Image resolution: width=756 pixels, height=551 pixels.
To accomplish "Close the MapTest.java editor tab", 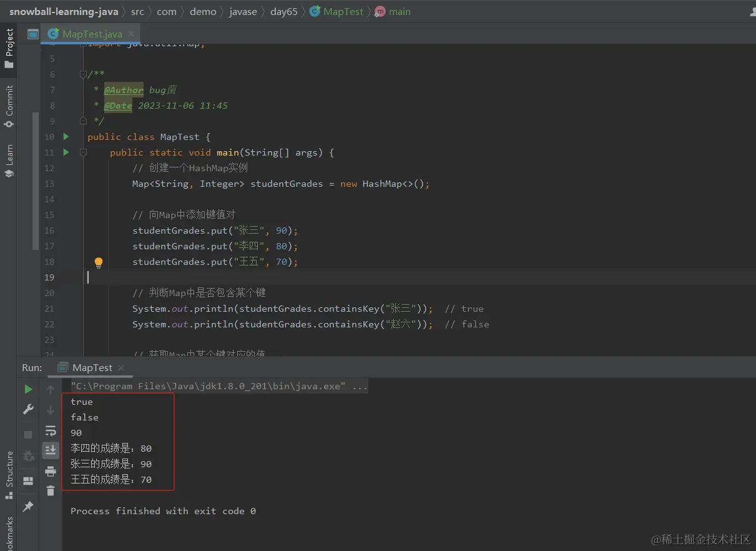I will point(131,34).
